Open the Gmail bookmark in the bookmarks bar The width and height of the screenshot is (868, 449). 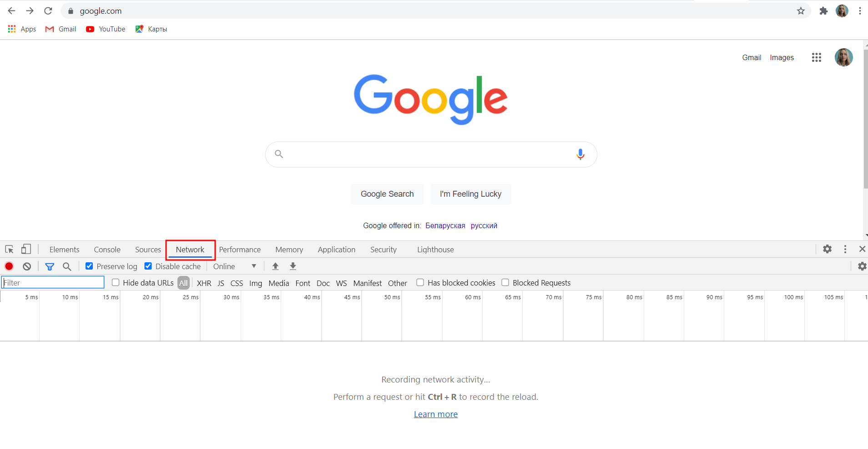point(61,29)
